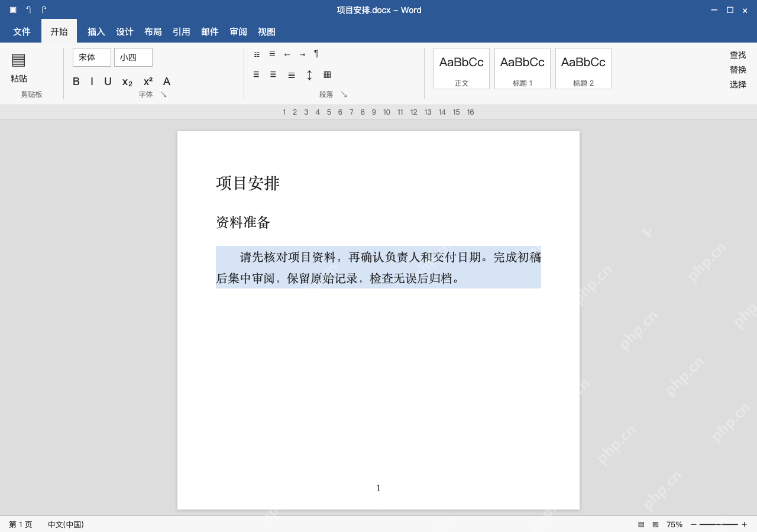Switch to the 插入 (Insert) tab
The height and width of the screenshot is (532, 757).
pyautogui.click(x=96, y=32)
